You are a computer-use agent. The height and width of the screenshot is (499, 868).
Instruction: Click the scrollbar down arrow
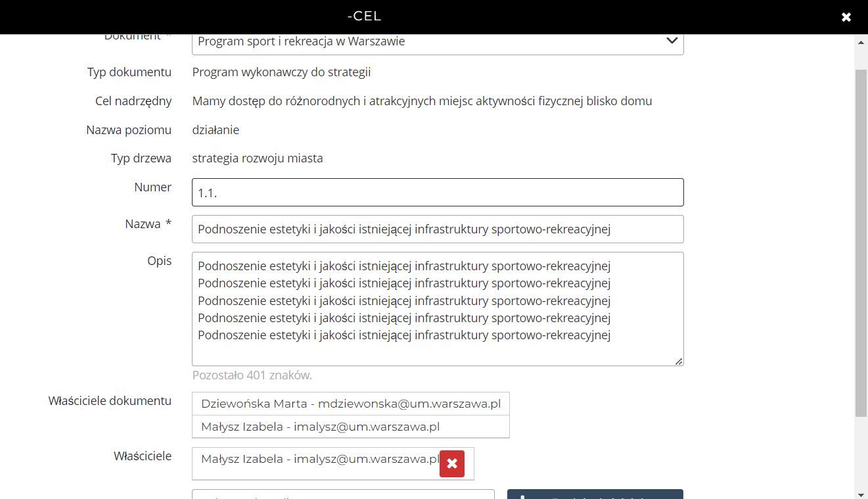[861, 494]
